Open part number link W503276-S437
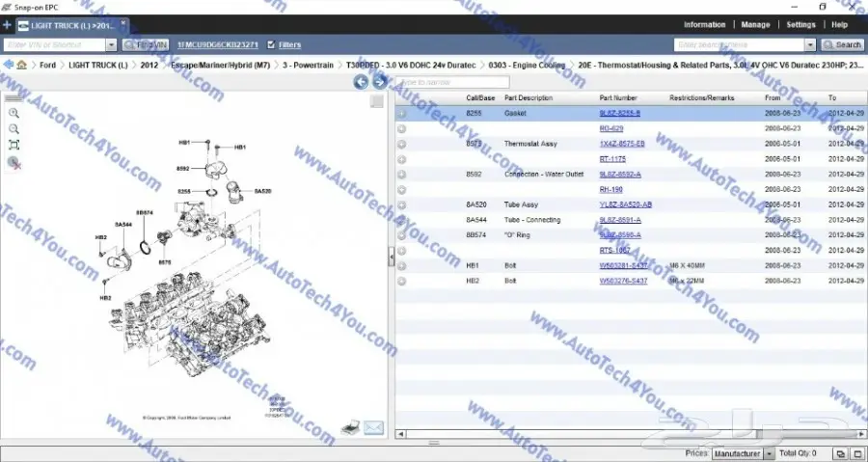This screenshot has height=462, width=868. (623, 281)
